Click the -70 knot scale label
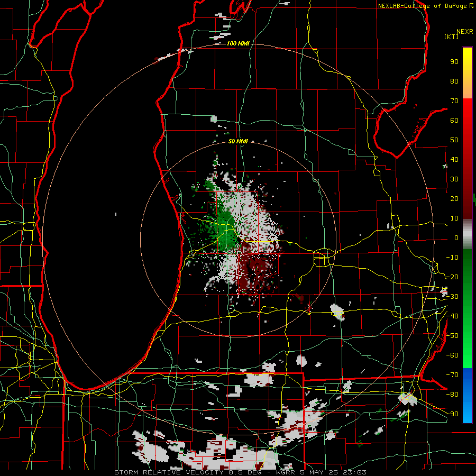The width and height of the screenshot is (476, 476). click(x=452, y=375)
